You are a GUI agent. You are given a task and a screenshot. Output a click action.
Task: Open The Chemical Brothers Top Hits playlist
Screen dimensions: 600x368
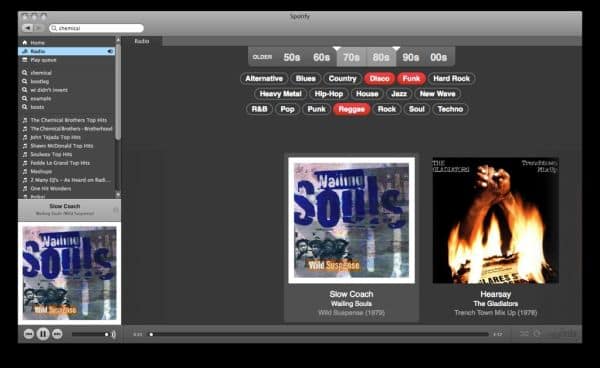point(68,120)
